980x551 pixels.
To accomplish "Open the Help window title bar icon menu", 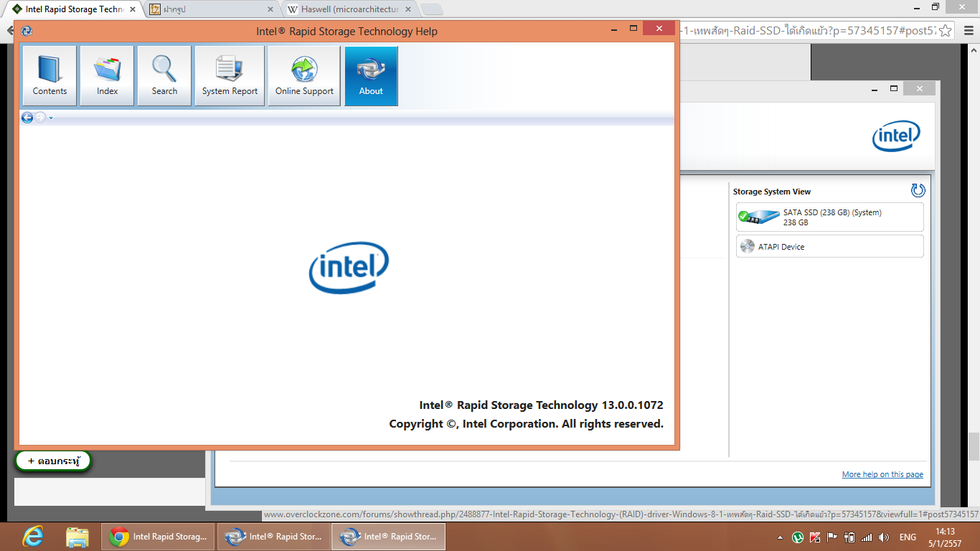I will pyautogui.click(x=27, y=31).
